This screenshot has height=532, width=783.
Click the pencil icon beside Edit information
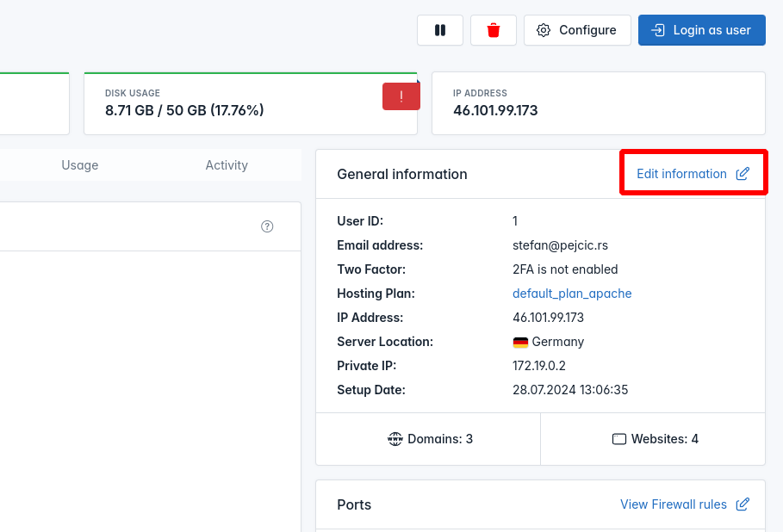pyautogui.click(x=743, y=174)
